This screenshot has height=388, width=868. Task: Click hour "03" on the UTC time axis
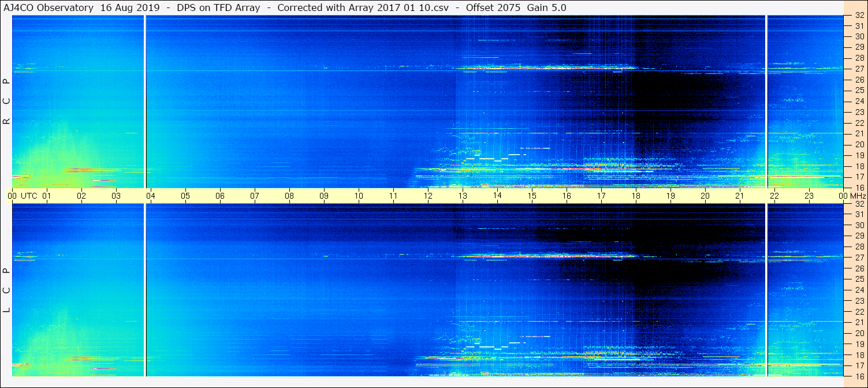click(116, 196)
